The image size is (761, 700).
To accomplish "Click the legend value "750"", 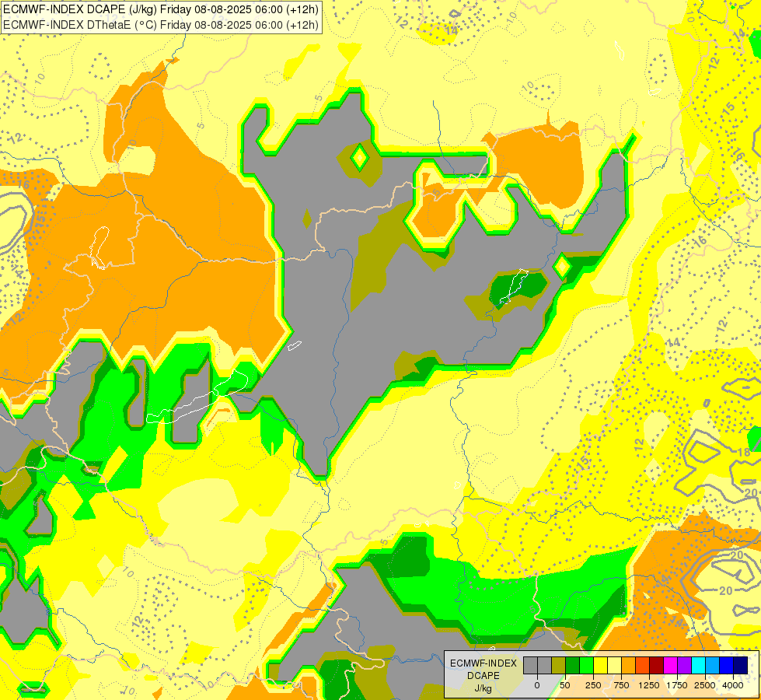I will 621,685.
